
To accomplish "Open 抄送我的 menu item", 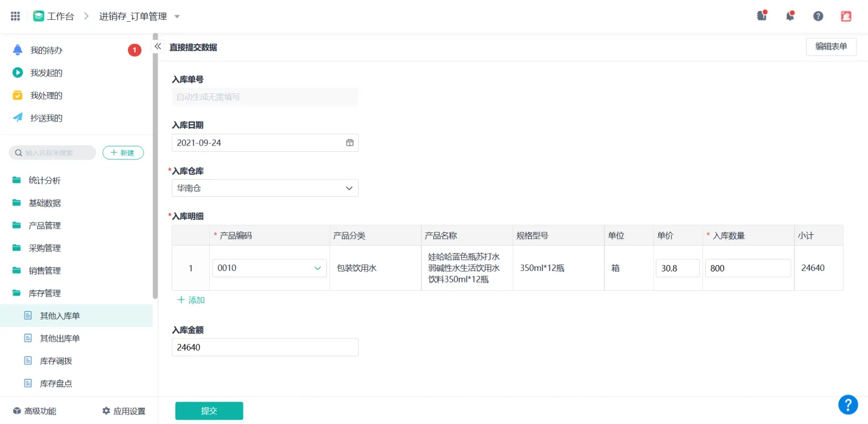I will click(x=76, y=118).
